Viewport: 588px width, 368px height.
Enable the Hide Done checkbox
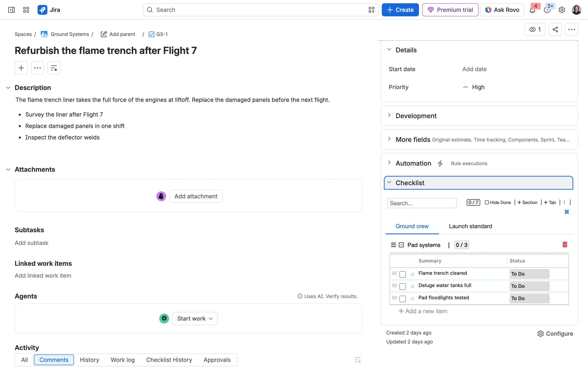point(487,202)
